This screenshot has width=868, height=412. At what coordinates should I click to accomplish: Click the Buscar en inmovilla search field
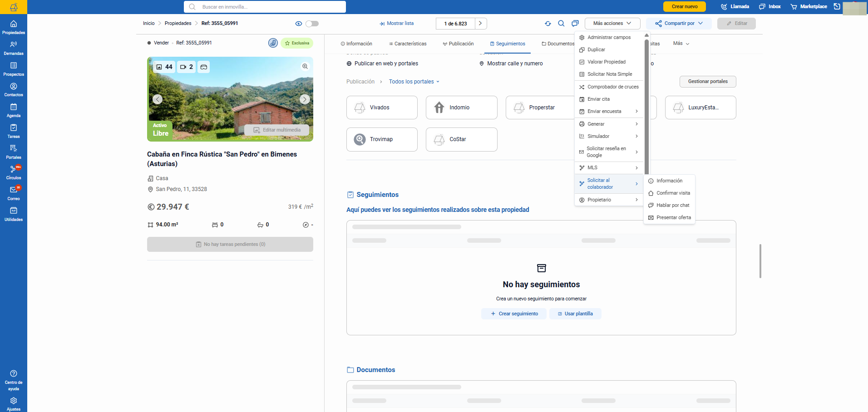click(265, 7)
